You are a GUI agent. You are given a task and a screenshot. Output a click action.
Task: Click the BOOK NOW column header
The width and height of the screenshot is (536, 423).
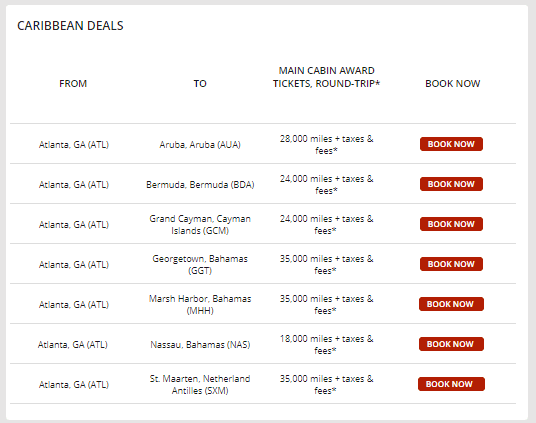(453, 83)
